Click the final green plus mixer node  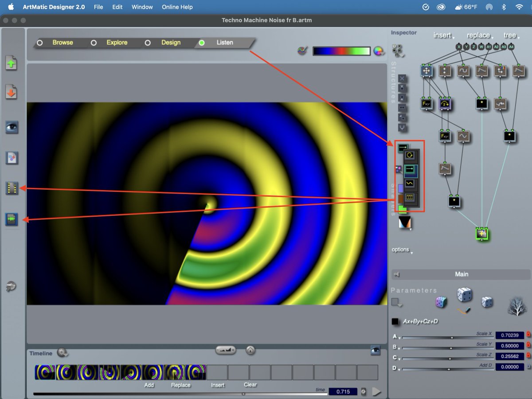coord(482,233)
